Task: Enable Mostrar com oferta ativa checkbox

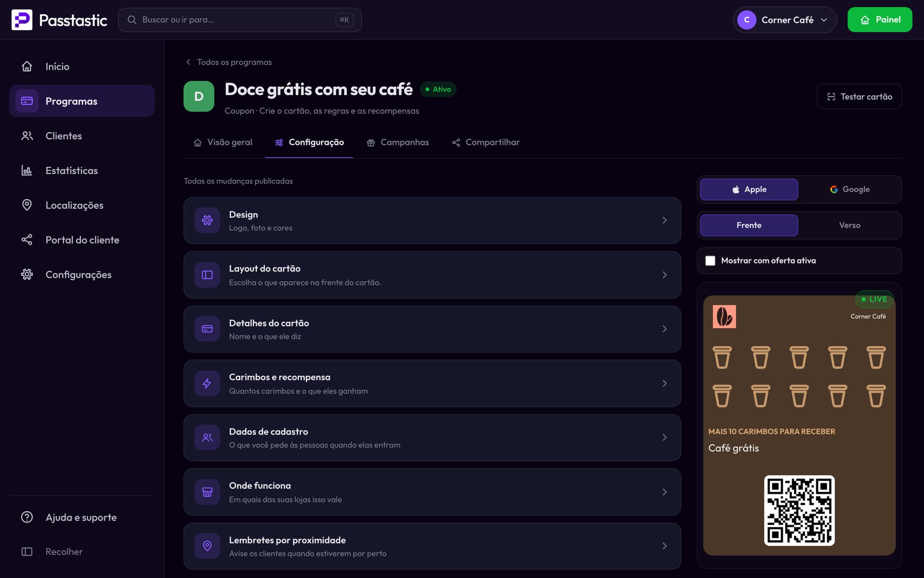Action: click(x=710, y=261)
